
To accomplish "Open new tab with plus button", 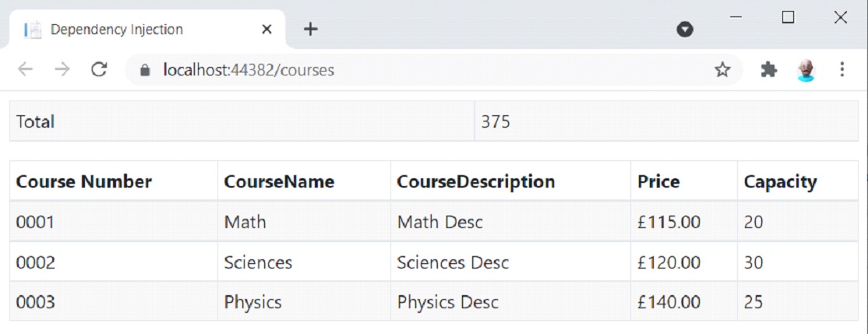I will (310, 30).
